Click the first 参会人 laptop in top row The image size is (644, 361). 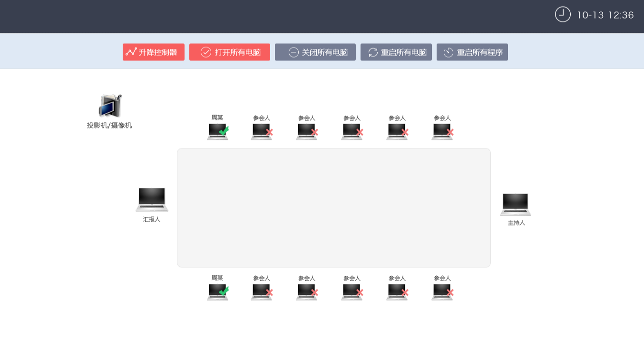point(261,132)
